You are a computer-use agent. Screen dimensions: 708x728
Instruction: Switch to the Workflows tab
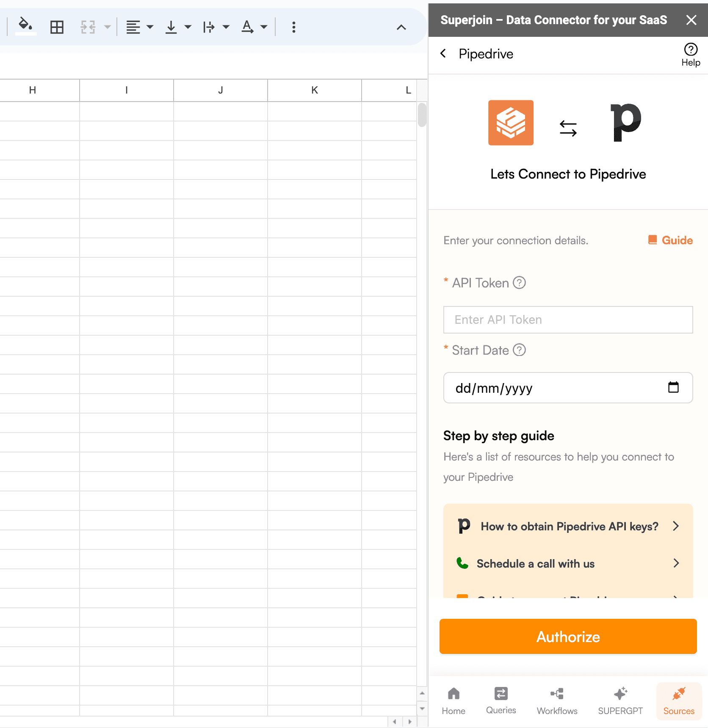(x=557, y=700)
